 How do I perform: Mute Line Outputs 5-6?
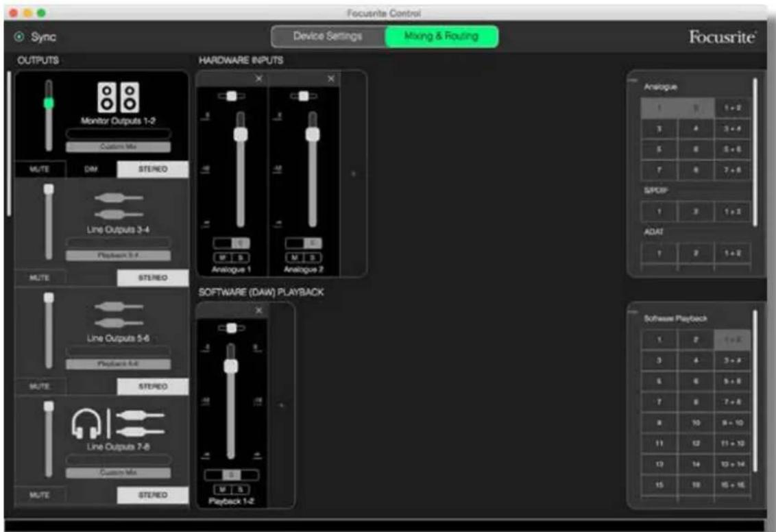(40, 387)
